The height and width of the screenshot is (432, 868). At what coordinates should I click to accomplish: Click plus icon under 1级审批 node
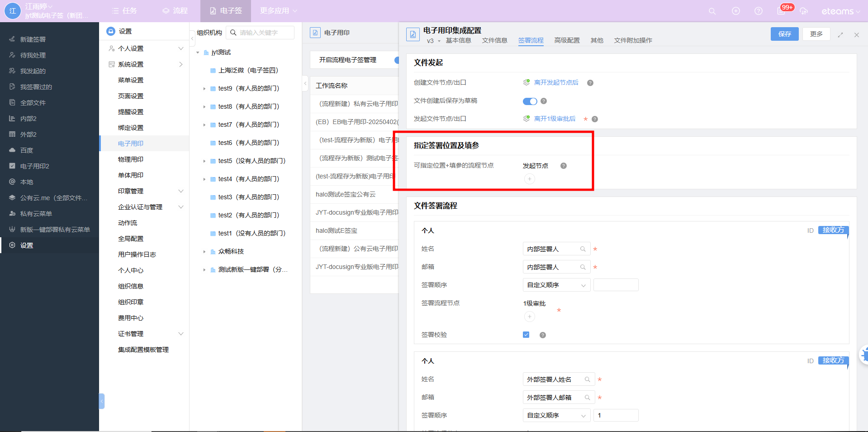pos(529,317)
